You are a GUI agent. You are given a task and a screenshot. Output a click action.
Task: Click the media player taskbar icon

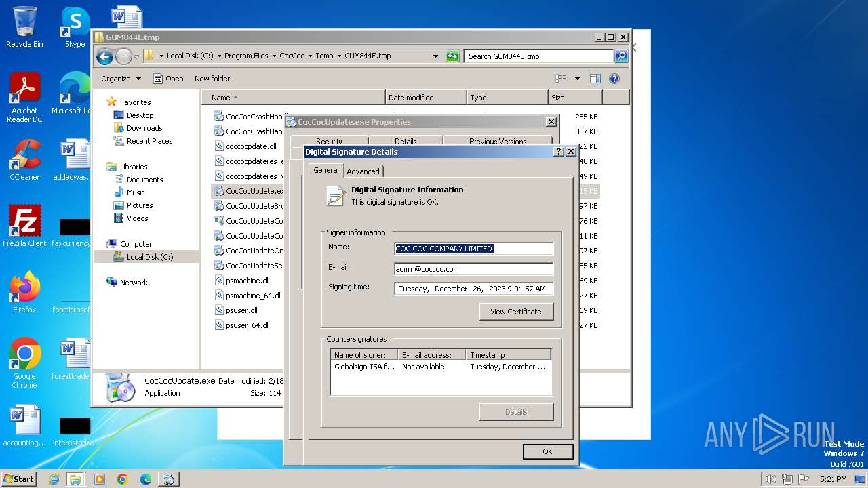tap(99, 479)
